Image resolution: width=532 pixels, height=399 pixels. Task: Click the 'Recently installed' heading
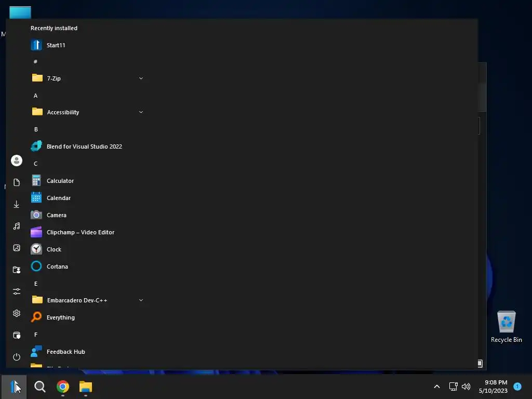point(54,28)
